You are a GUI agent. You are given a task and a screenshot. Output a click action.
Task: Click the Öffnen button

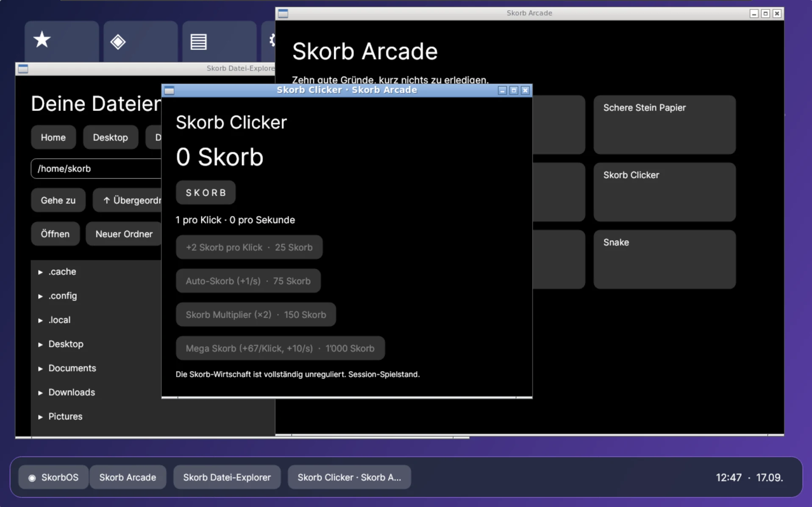point(55,234)
